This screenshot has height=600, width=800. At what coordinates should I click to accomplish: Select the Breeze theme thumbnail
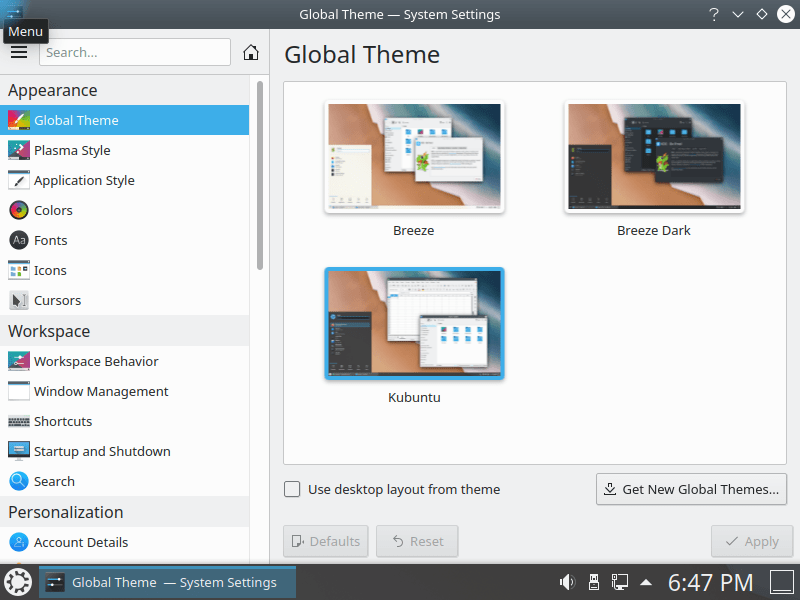pyautogui.click(x=414, y=157)
